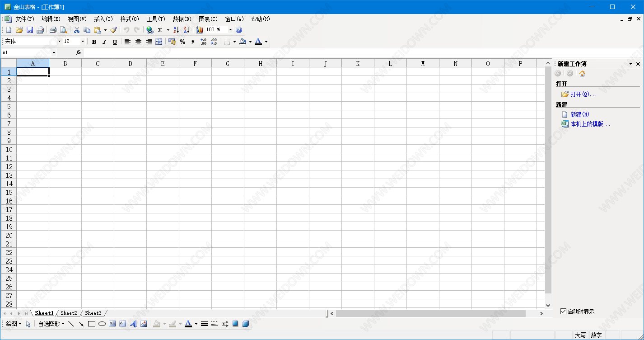Open Help via the question mark icon

click(239, 30)
